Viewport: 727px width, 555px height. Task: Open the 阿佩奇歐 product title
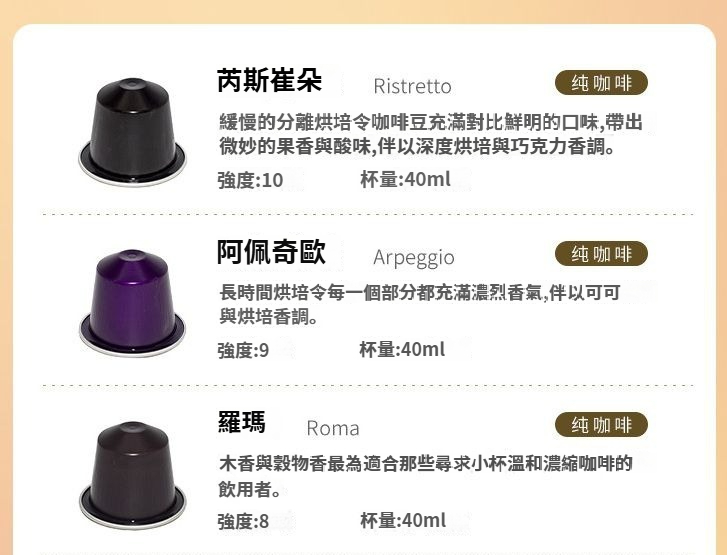[271, 252]
